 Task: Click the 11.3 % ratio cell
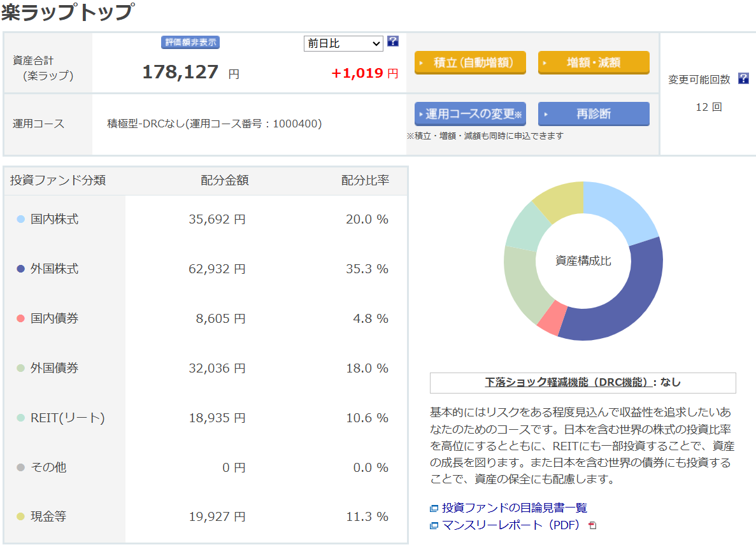pyautogui.click(x=367, y=516)
